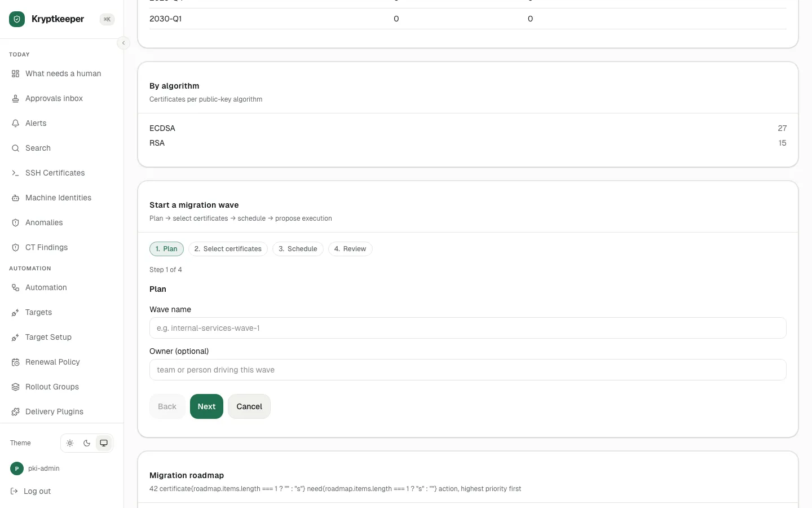812x508 pixels.
Task: Click the Search magnifier icon in sidebar
Action: pos(16,148)
